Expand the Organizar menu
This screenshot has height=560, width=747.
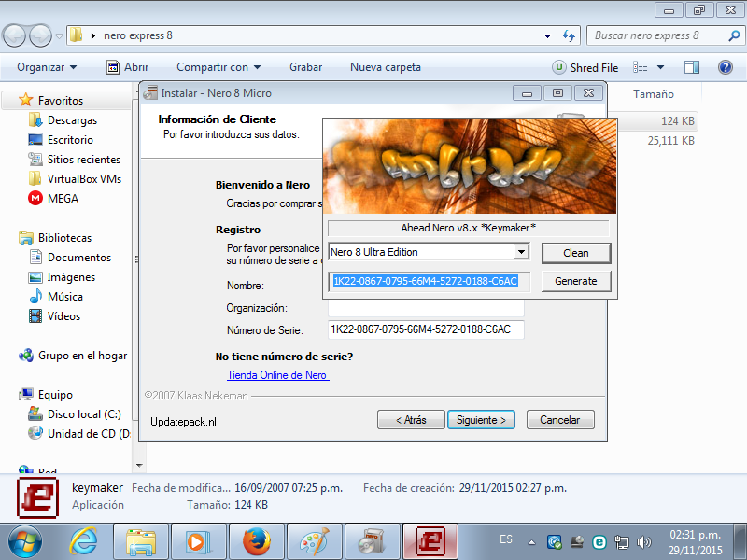pos(47,67)
